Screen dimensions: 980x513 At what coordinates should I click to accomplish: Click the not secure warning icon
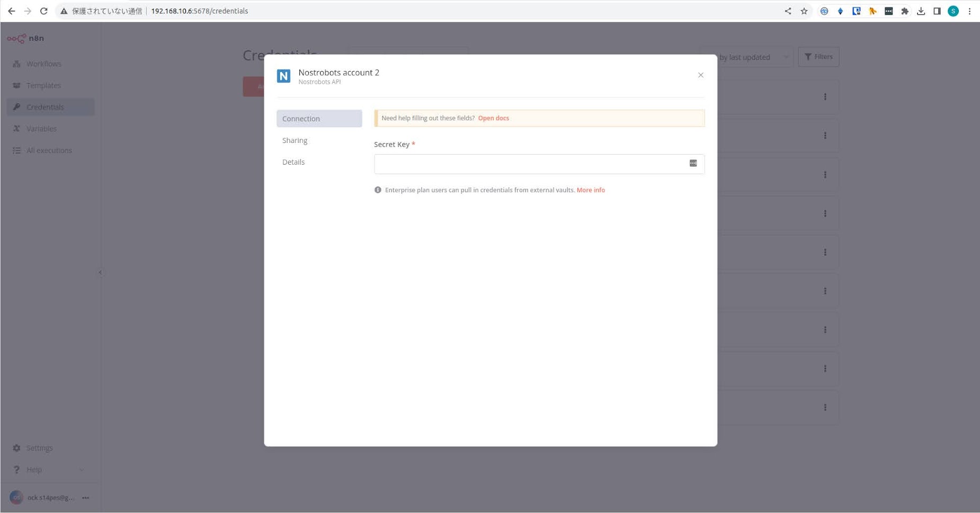coord(64,11)
